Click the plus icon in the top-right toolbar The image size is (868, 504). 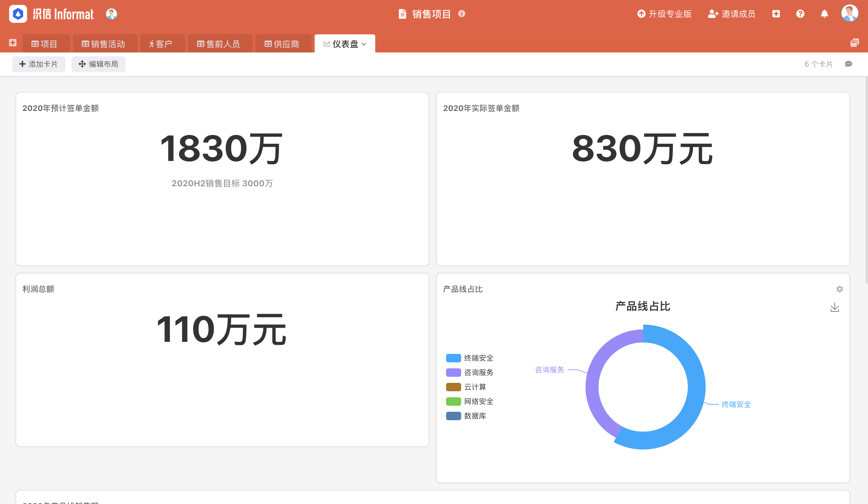tap(776, 14)
